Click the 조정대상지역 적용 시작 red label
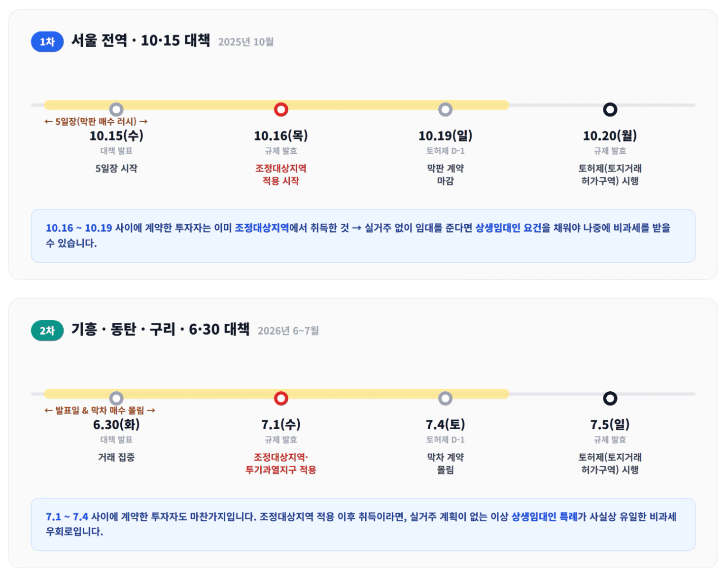728x577 pixels. 281,174
